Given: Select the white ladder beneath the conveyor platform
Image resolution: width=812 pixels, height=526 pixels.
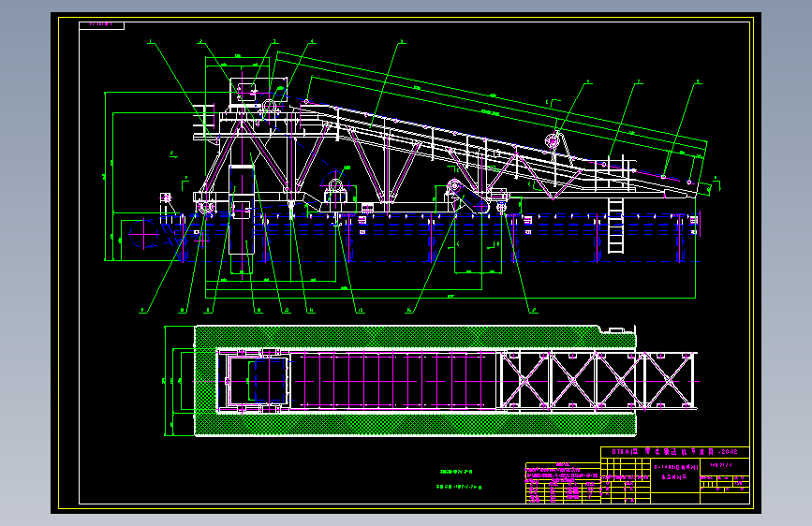Looking at the screenshot, I should click(x=615, y=226).
